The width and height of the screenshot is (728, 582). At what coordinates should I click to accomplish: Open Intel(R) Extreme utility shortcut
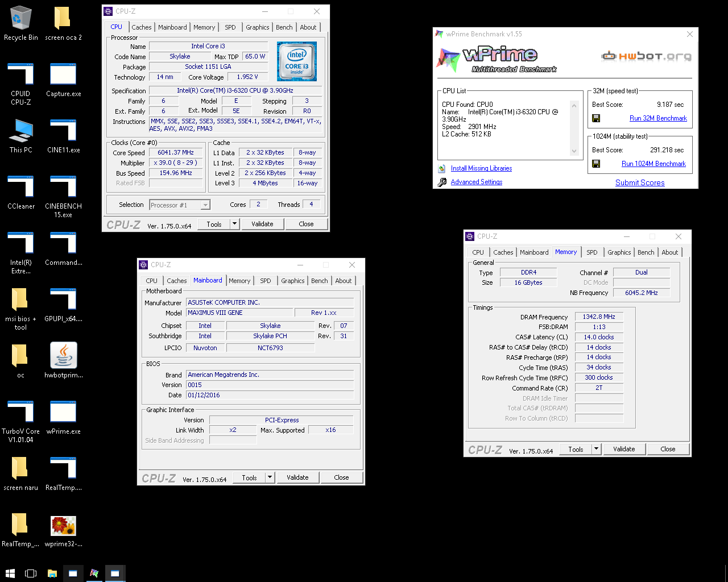click(x=21, y=253)
